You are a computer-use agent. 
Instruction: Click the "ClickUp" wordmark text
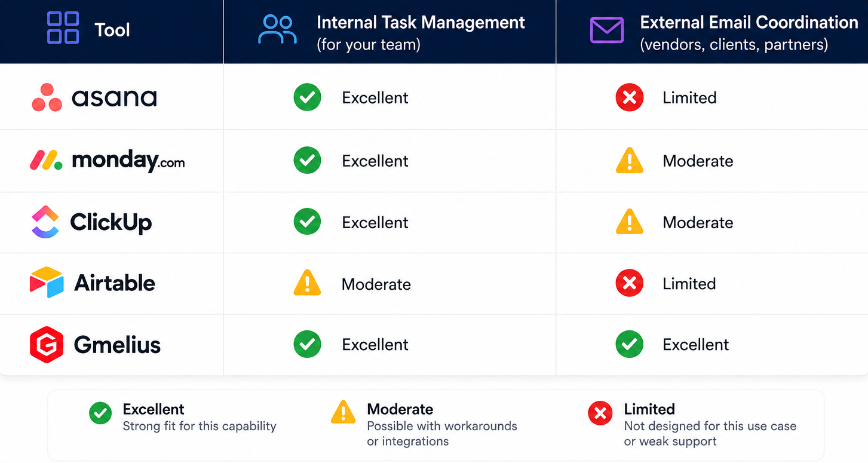(111, 223)
